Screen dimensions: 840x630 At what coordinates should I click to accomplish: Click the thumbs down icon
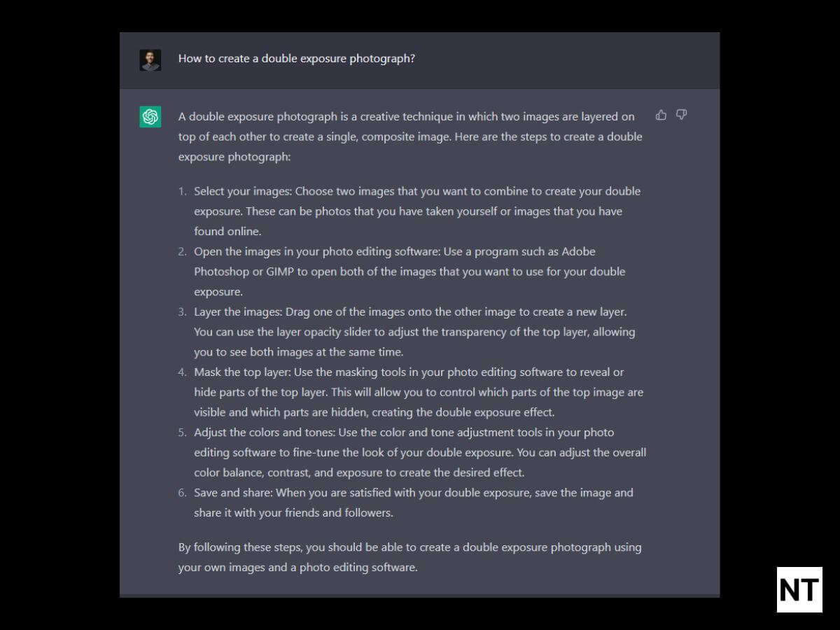(681, 115)
